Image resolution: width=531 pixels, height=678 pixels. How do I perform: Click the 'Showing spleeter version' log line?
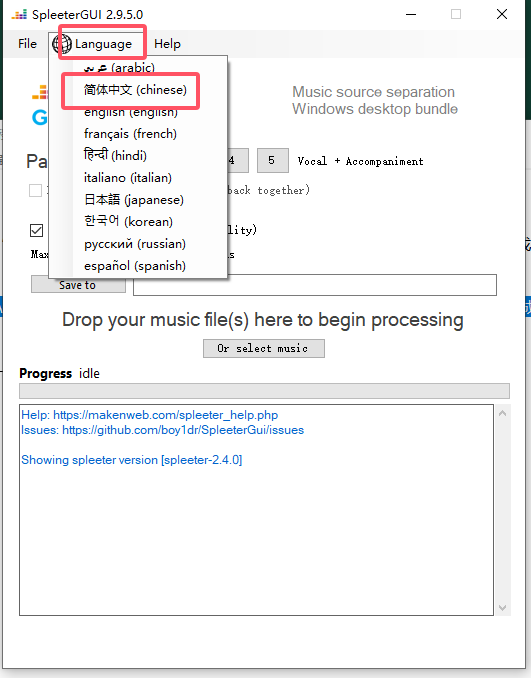point(131,460)
